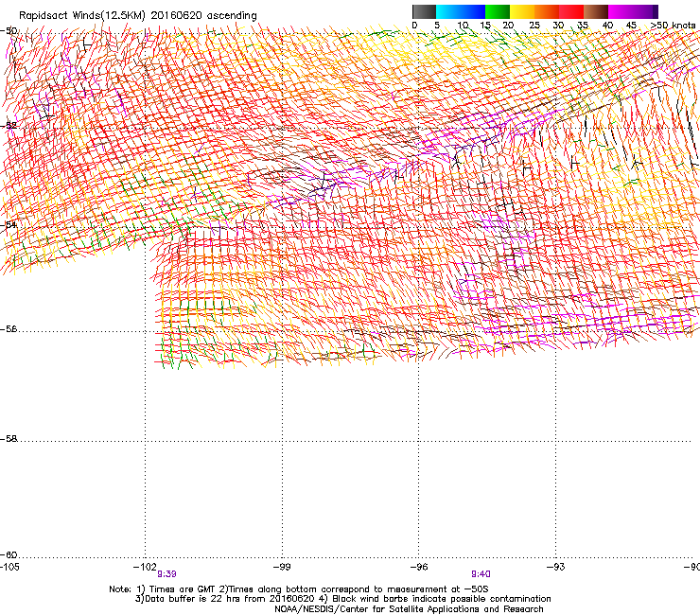Click the Rapidscat Winds title text

click(138, 15)
